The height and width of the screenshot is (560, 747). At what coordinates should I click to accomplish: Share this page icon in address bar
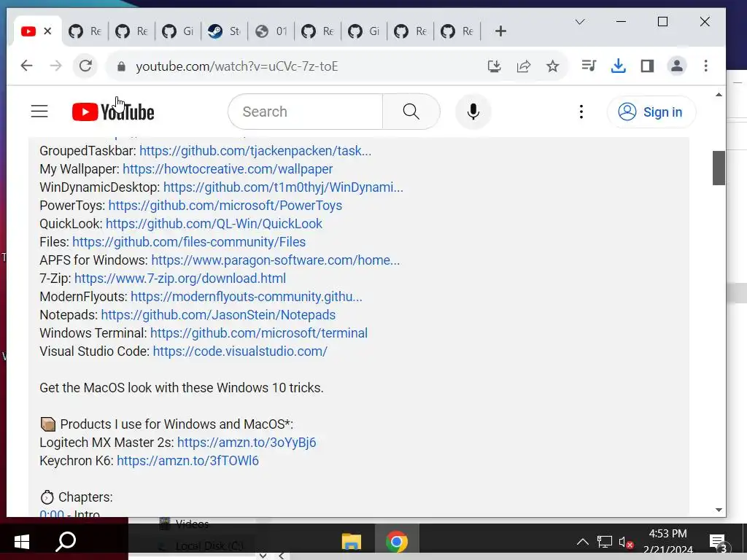524,66
